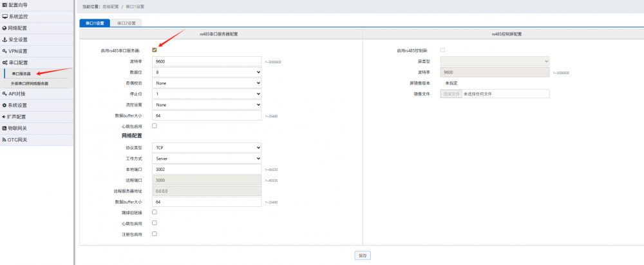Select the 串口1设置 tab
Viewport: 644px width, 265px height.
[x=95, y=23]
